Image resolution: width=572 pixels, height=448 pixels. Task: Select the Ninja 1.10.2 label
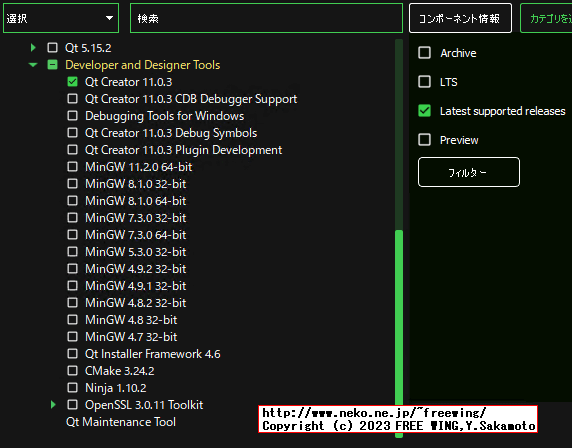click(x=116, y=388)
